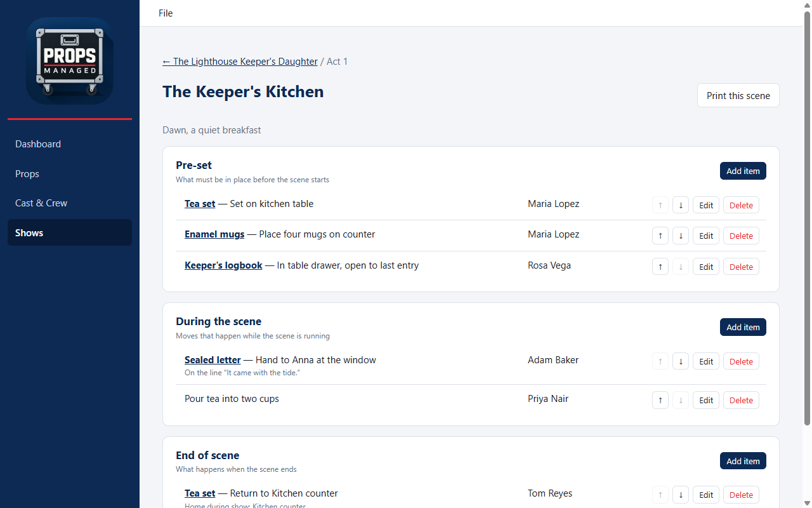812x508 pixels.
Task: Delete the Keeper's logbook item
Action: (741, 267)
